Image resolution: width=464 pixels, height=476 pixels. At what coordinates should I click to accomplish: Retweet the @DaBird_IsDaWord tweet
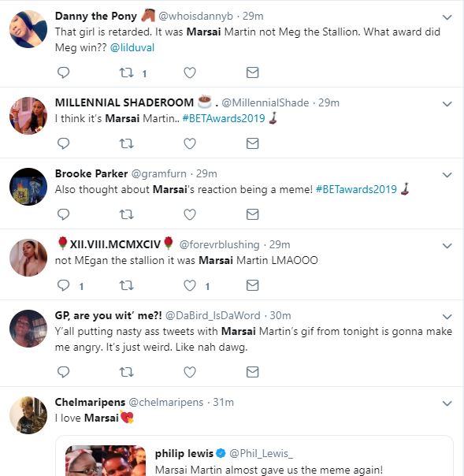point(126,372)
